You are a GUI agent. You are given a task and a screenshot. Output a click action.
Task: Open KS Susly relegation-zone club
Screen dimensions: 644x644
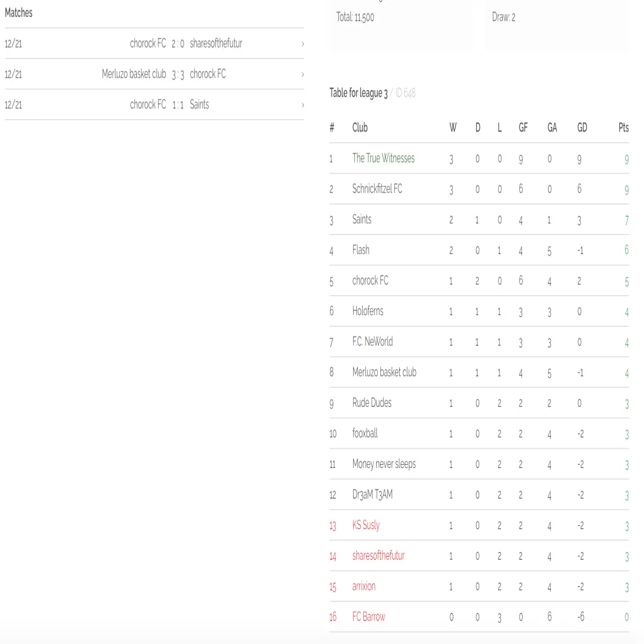366,525
